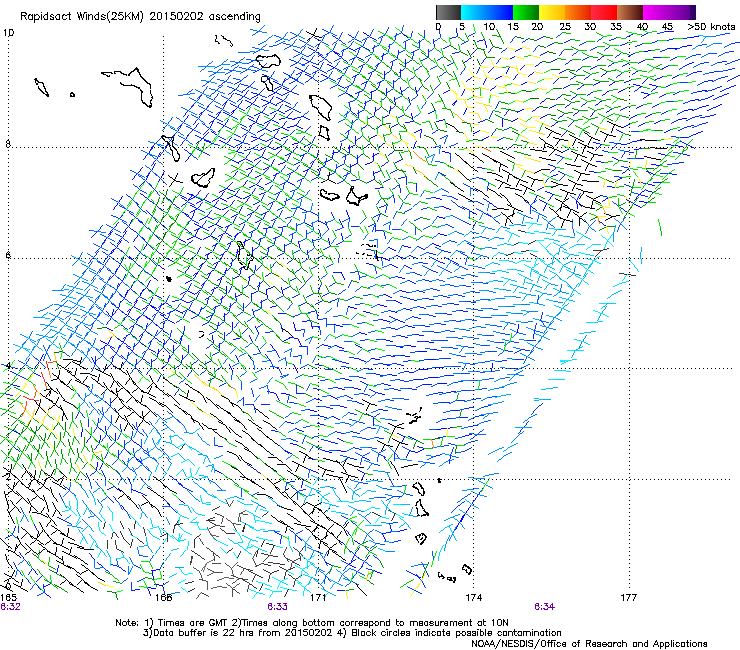Image resolution: width=740 pixels, height=650 pixels.
Task: Click the cyan-to-blue 5-15 knots legend segment
Action: click(x=487, y=12)
